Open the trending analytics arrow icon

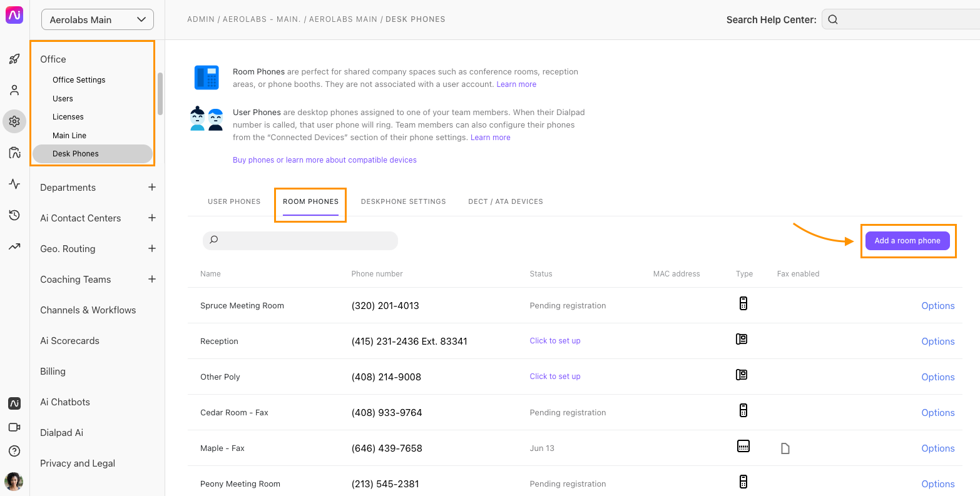click(x=14, y=246)
